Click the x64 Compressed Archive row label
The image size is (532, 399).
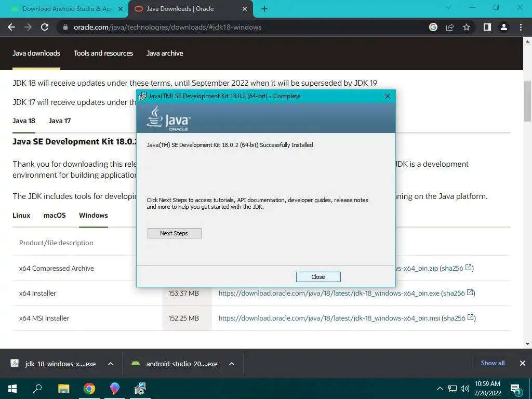pyautogui.click(x=57, y=269)
